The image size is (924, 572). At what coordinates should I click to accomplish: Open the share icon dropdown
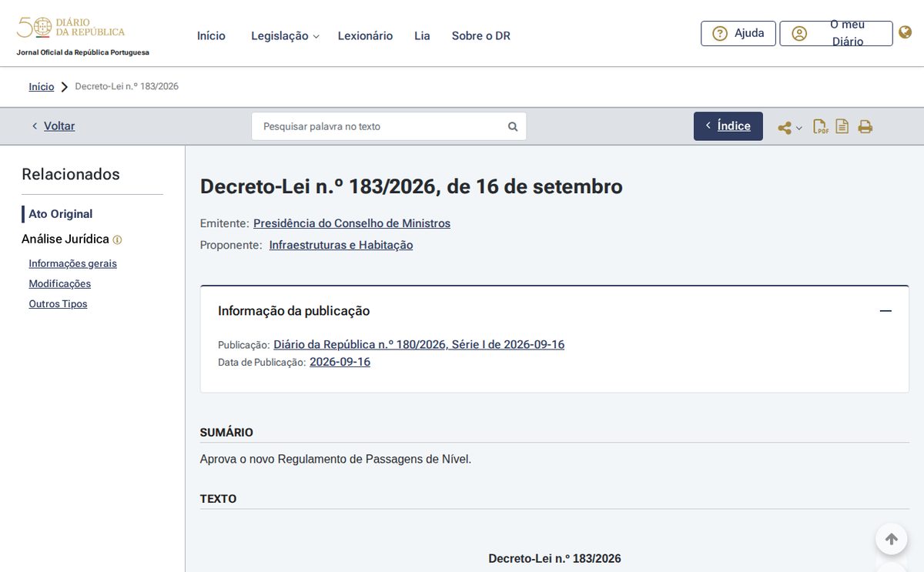pos(789,128)
